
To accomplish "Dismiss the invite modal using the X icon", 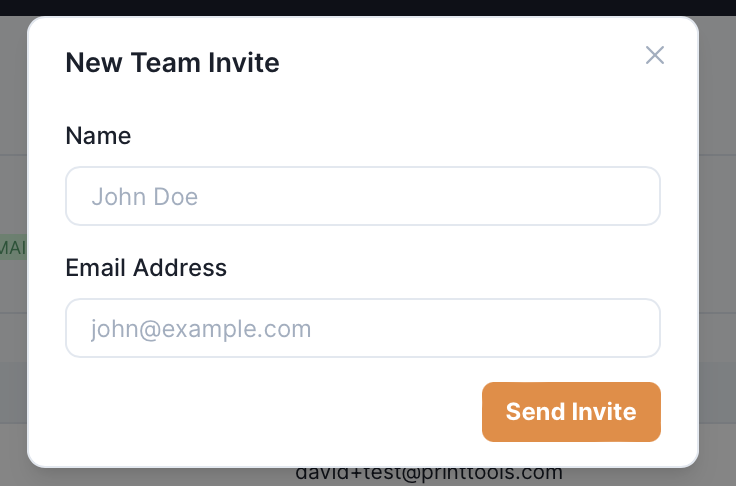I will pyautogui.click(x=655, y=55).
